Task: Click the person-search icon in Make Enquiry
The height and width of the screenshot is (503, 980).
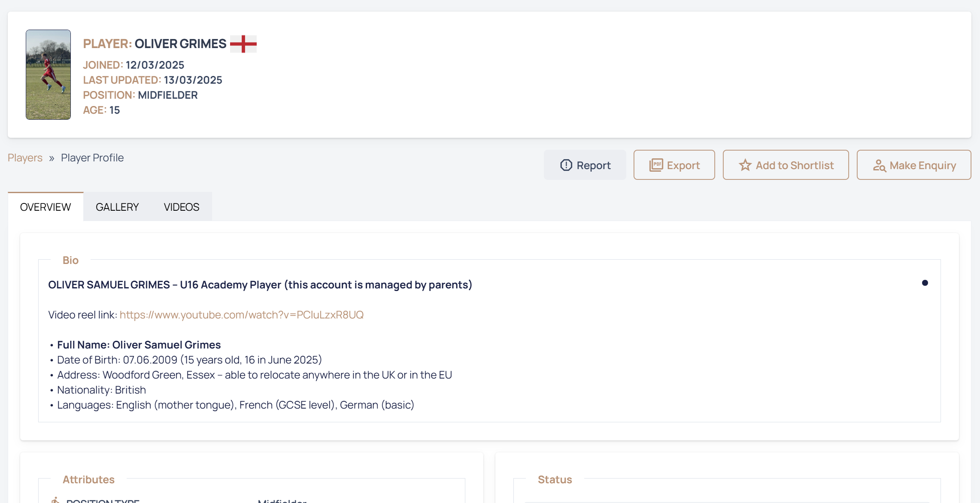Action: 879,165
